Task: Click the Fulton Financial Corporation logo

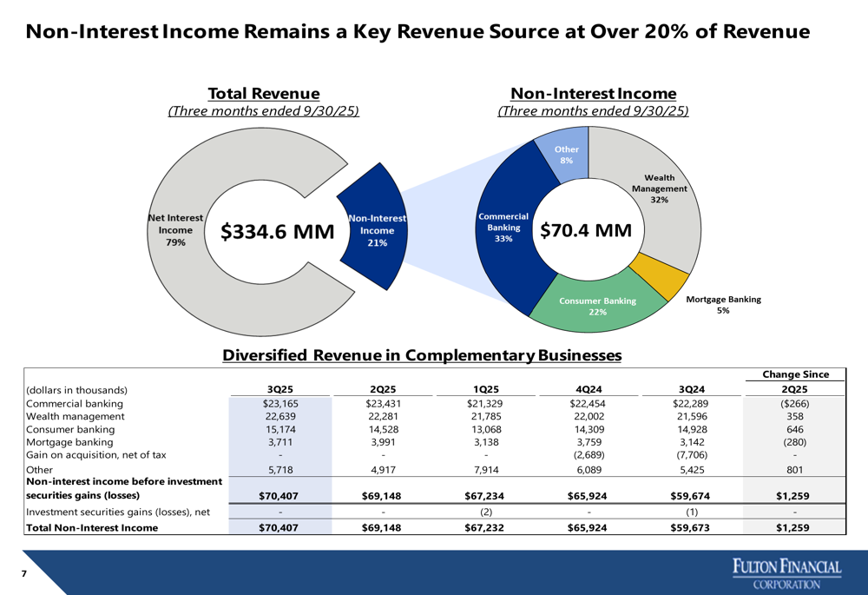Action: click(x=786, y=573)
